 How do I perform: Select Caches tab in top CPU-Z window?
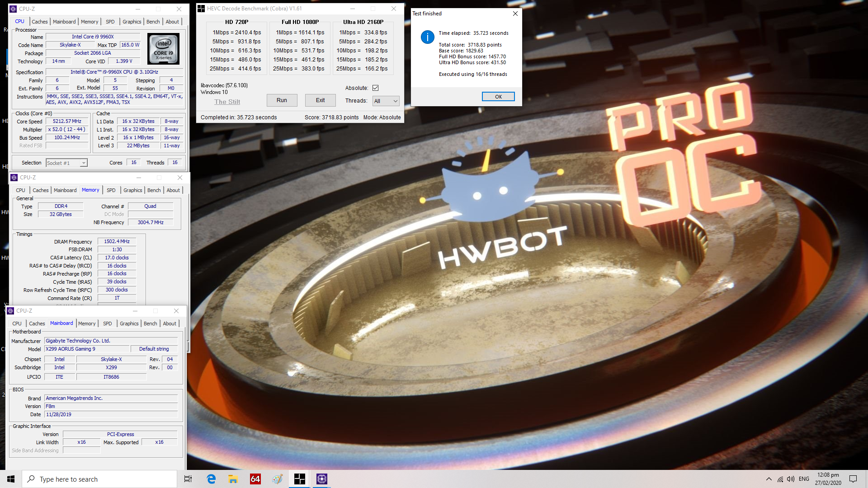click(x=39, y=22)
